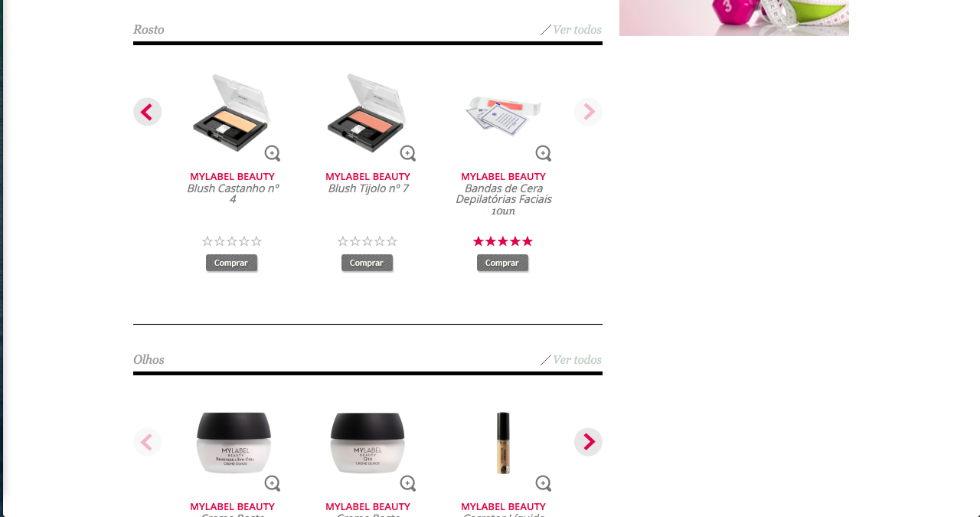Viewport: 980px width, 517px height.
Task: Click the star rating under Blush Tijolo nº 7
Action: [367, 241]
